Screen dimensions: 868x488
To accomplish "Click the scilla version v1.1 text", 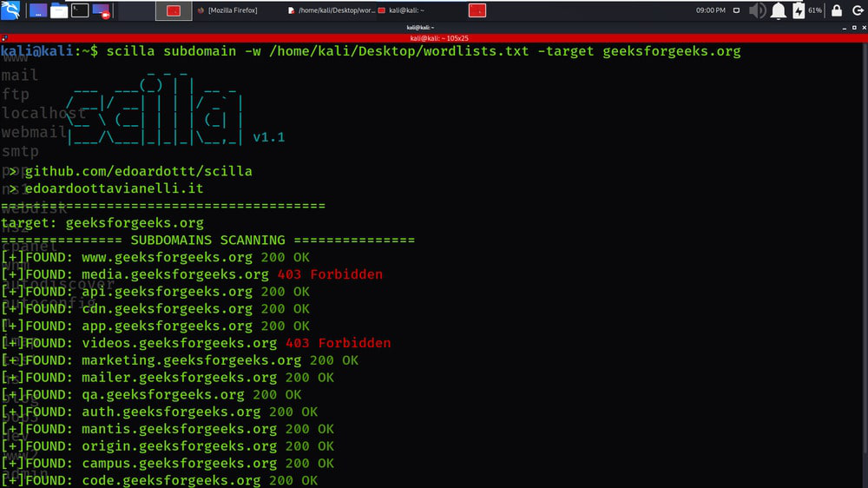I will [268, 137].
